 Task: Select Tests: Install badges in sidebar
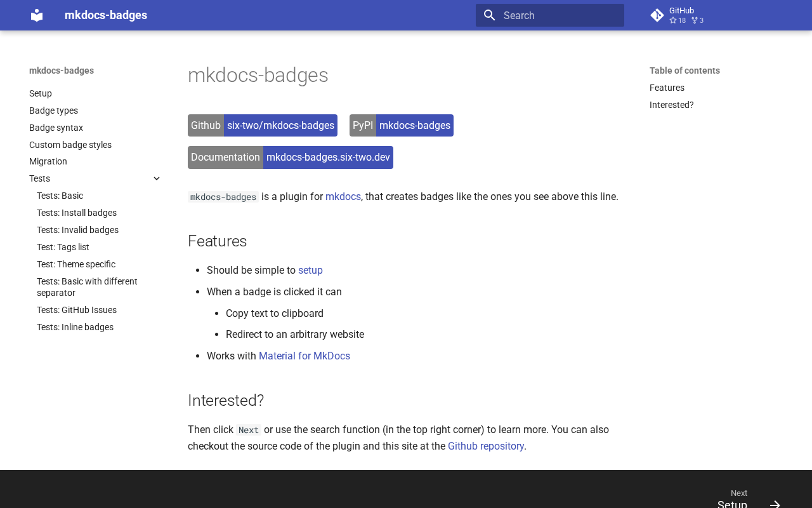[77, 213]
